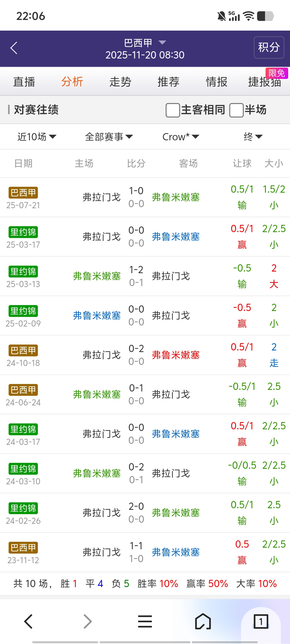Open the 全部赛事 filter dropdown
Viewport: 290px width, 644px height.
pyautogui.click(x=109, y=137)
